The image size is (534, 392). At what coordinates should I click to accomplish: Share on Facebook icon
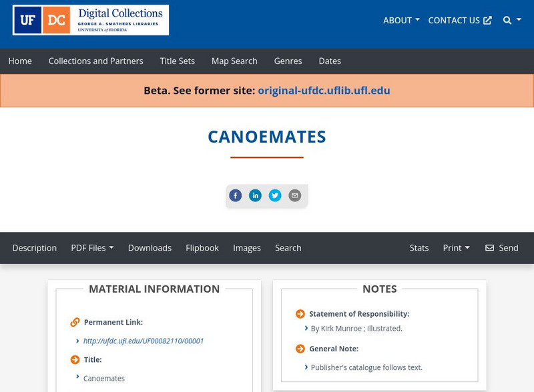click(236, 195)
